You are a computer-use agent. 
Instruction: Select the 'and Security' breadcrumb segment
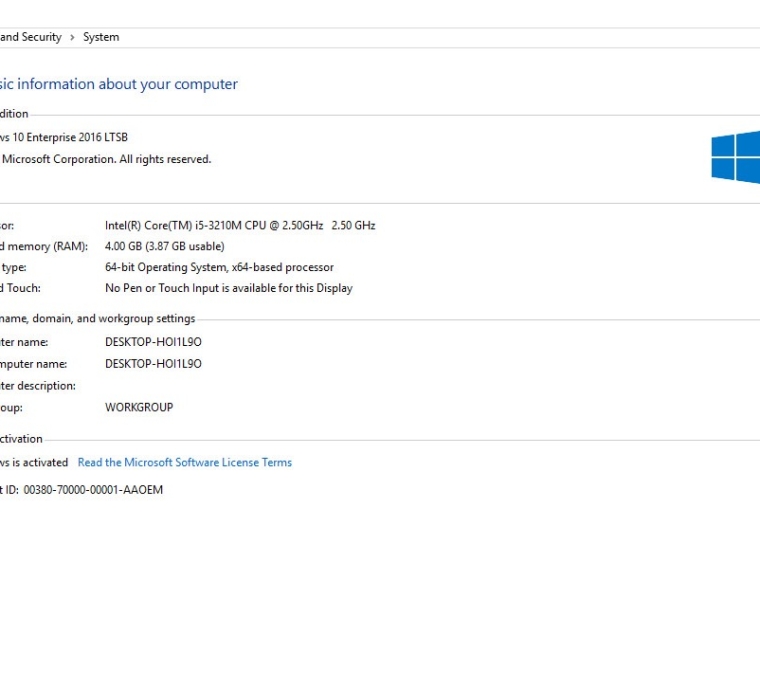31,37
